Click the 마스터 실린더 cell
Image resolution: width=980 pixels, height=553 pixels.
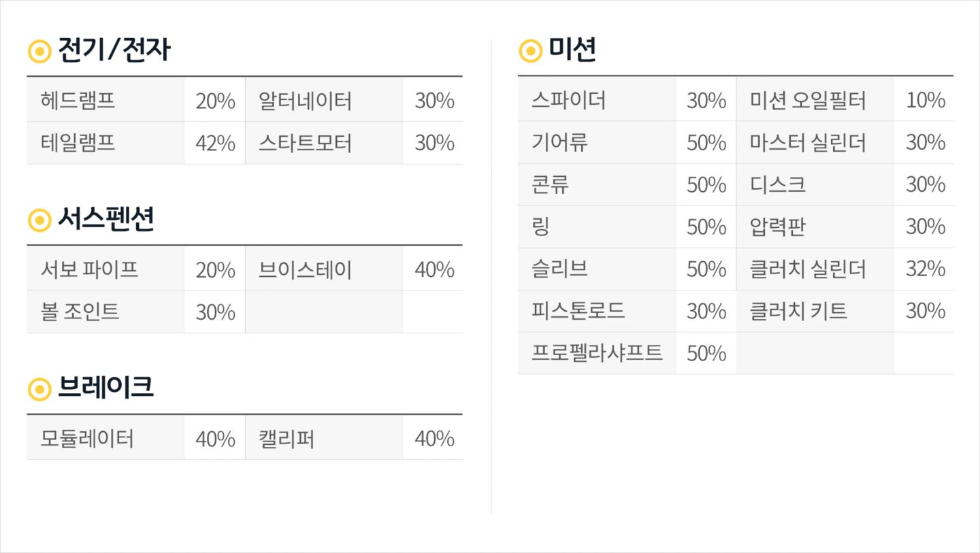click(x=808, y=143)
